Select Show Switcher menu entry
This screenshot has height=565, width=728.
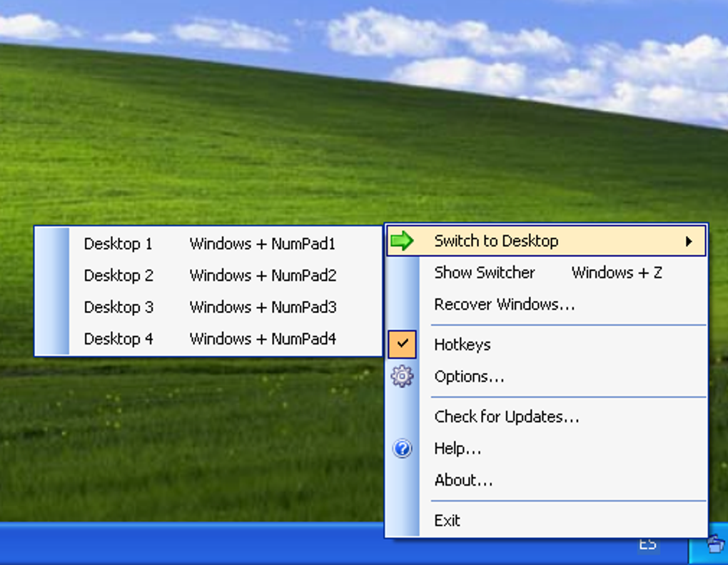point(546,273)
